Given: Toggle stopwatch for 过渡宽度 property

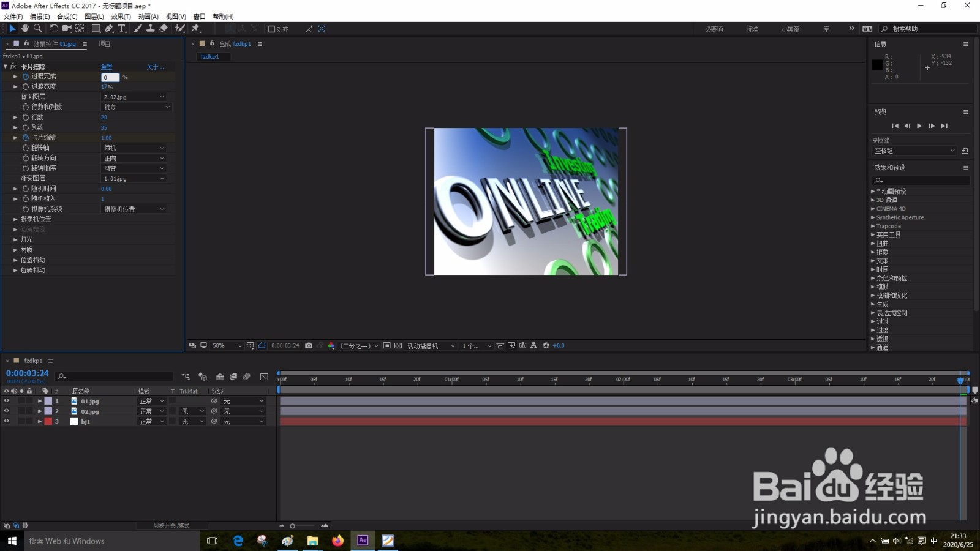Looking at the screenshot, I should pyautogui.click(x=26, y=86).
